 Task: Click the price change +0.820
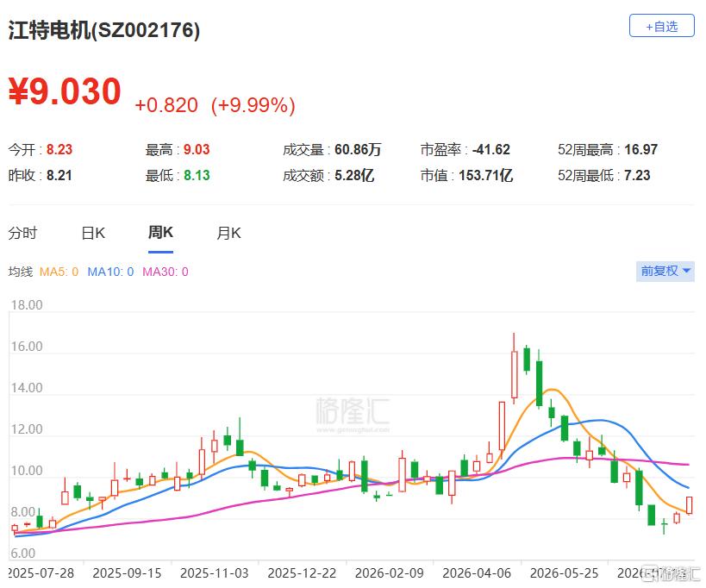coord(166,105)
